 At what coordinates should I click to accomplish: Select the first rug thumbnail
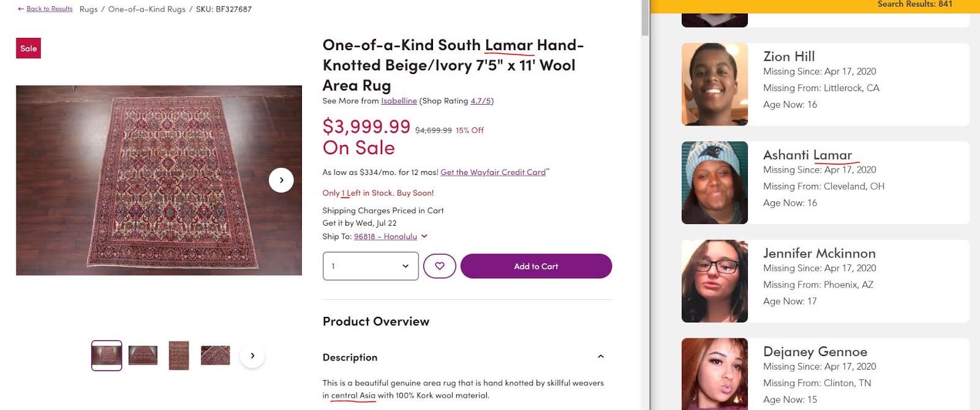click(x=107, y=356)
